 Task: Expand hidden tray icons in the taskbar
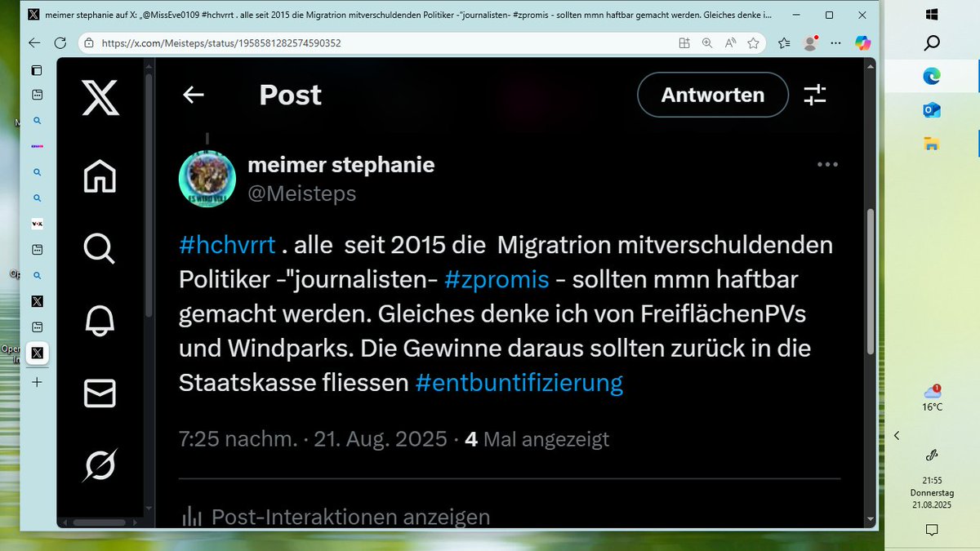[897, 435]
